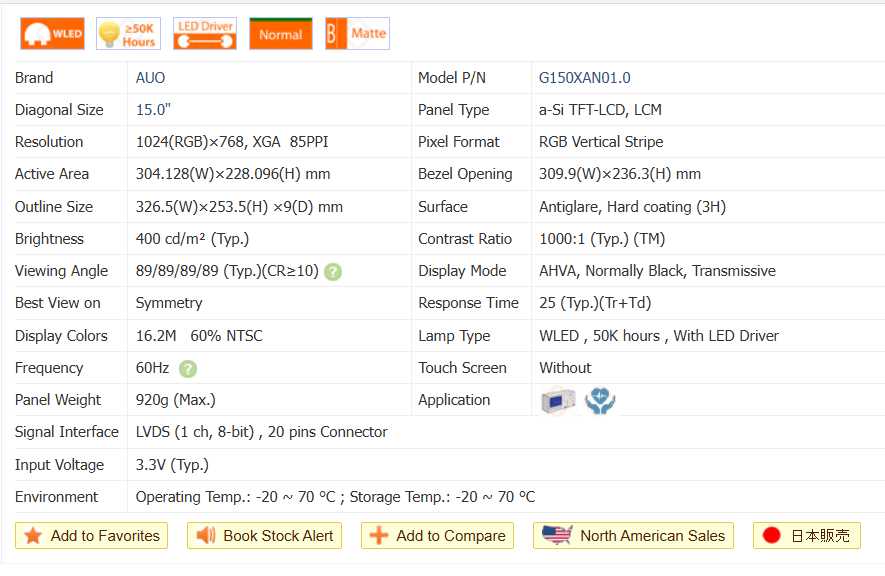Image resolution: width=885 pixels, height=576 pixels.
Task: Open the help icon beside 60Hz Frequency
Action: click(188, 369)
